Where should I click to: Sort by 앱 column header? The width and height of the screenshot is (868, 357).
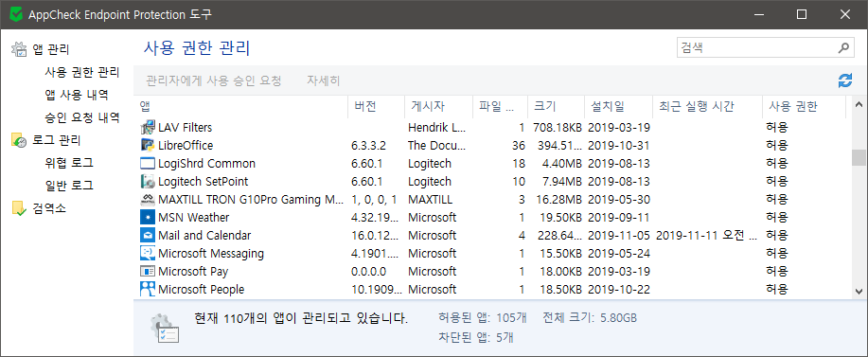pyautogui.click(x=240, y=107)
